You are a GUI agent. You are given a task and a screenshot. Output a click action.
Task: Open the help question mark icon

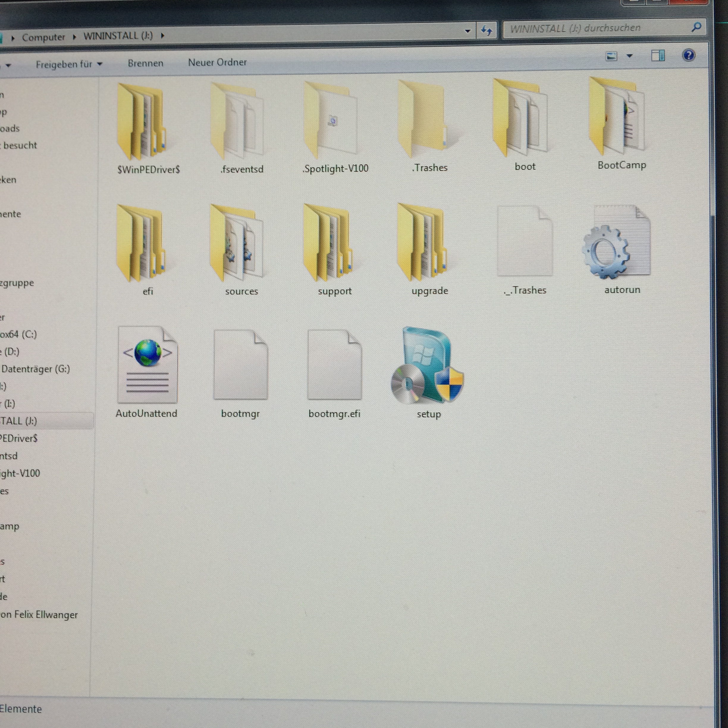[x=688, y=55]
